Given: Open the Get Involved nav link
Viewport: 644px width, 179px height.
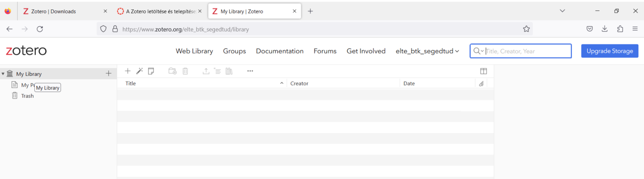Looking at the screenshot, I should click(366, 51).
